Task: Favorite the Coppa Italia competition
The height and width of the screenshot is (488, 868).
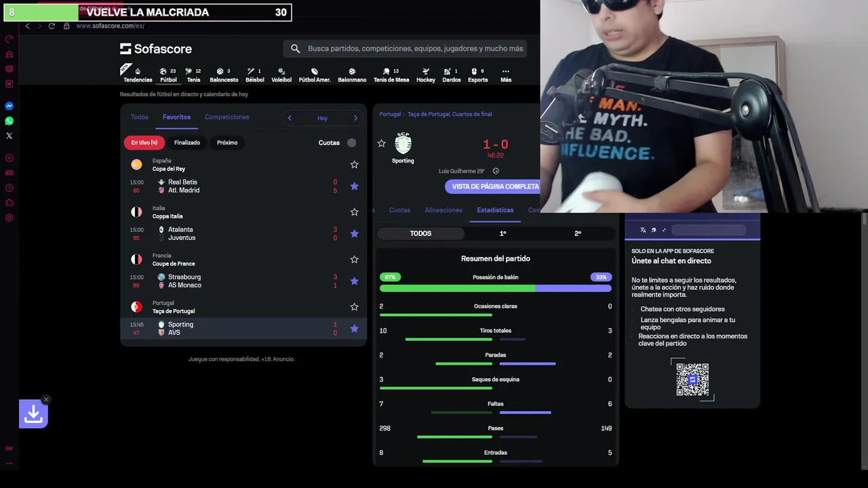Action: click(354, 212)
